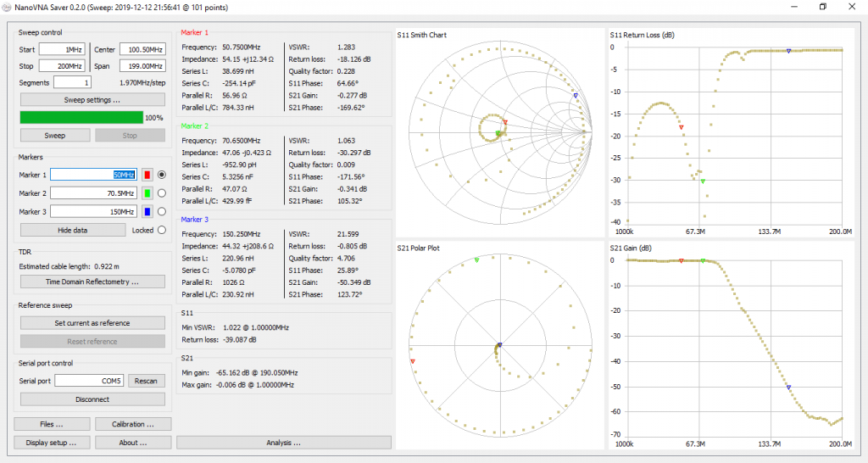This screenshot has width=868, height=463.
Task: Click the blue Marker 3 color swatch
Action: pos(147,211)
